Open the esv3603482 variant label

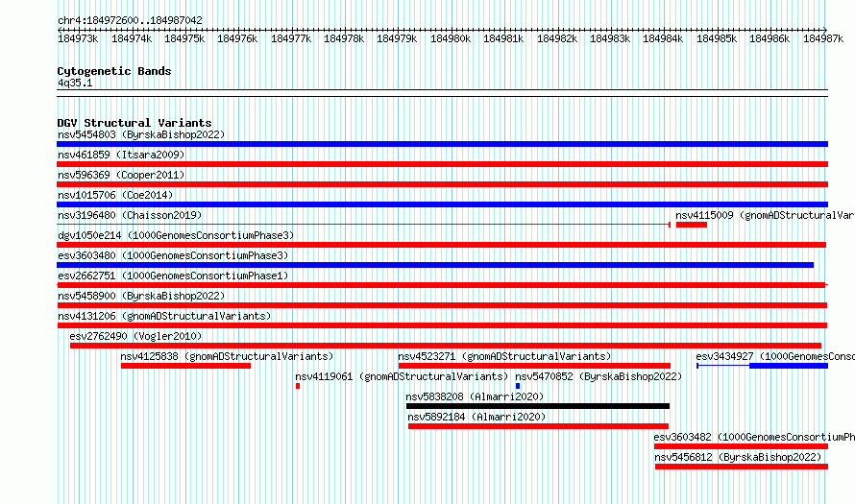tap(754, 437)
